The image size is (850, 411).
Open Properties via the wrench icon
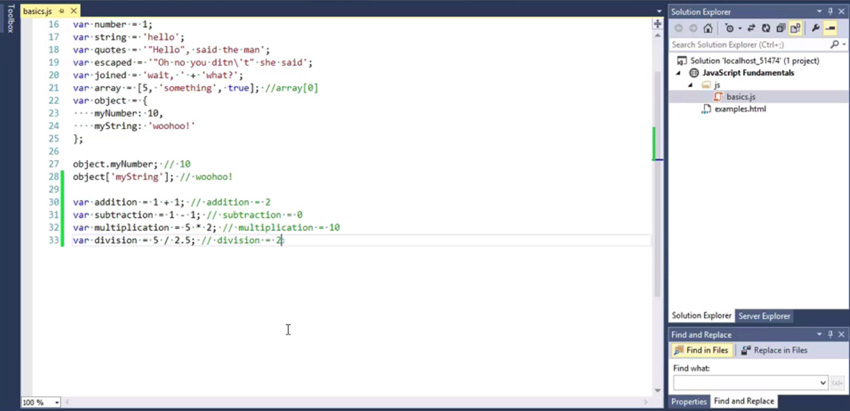tap(815, 29)
